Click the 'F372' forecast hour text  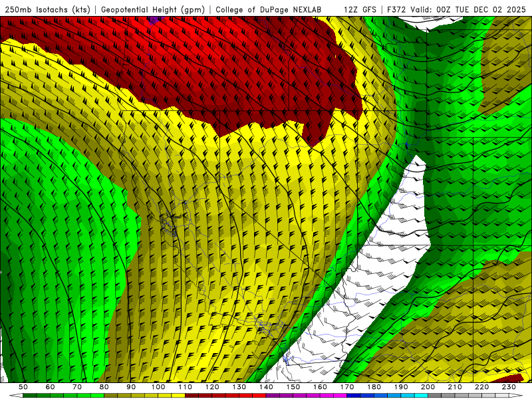click(396, 10)
